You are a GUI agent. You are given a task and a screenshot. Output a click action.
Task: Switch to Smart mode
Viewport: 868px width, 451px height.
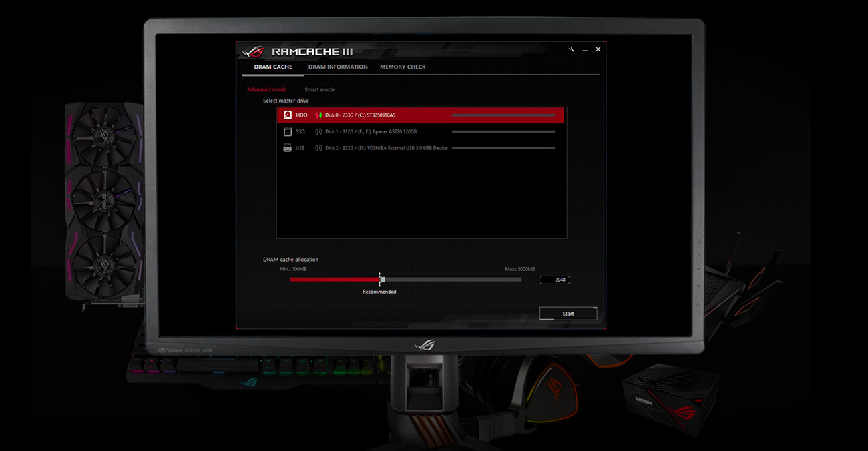319,89
